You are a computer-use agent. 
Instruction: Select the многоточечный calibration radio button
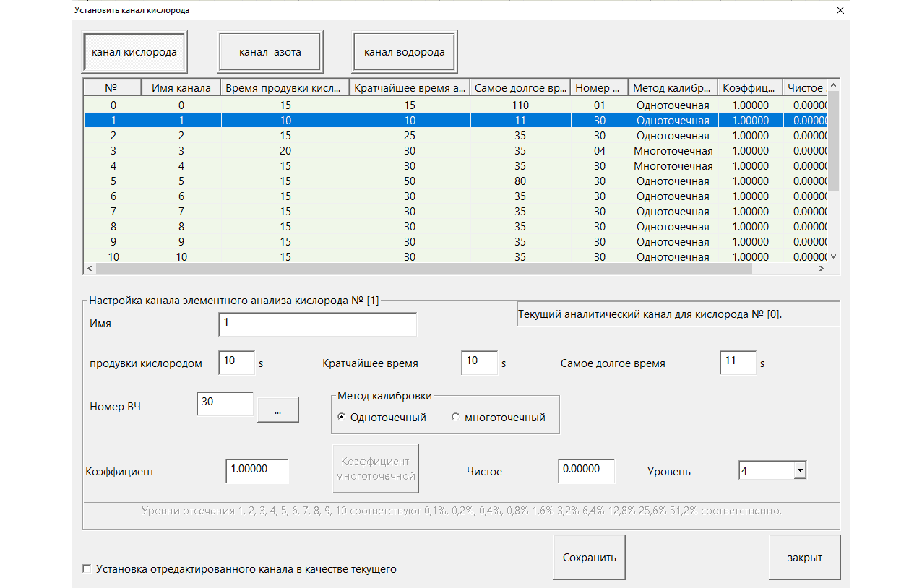click(455, 418)
